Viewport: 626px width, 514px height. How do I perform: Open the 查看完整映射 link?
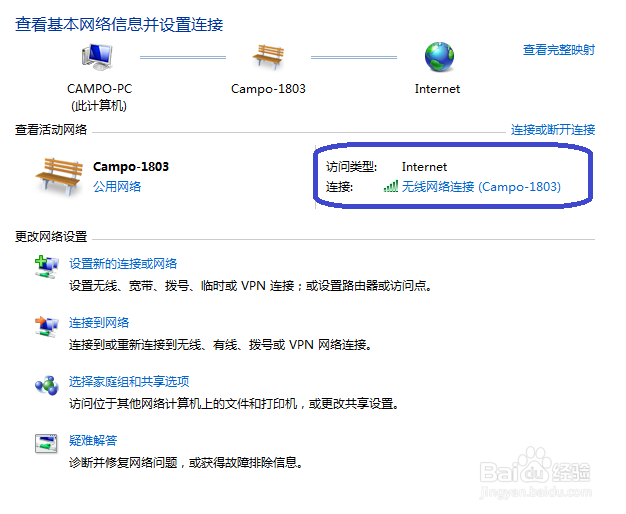559,50
